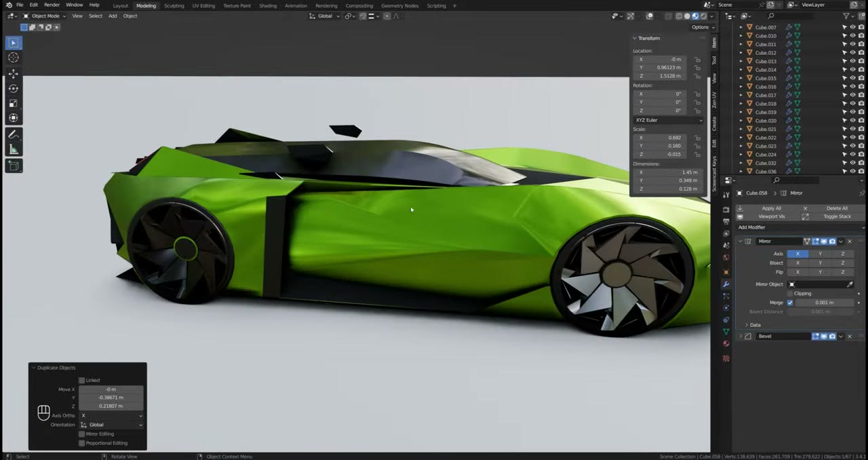Enable Mirror axis Y
The image size is (868, 460).
(820, 254)
